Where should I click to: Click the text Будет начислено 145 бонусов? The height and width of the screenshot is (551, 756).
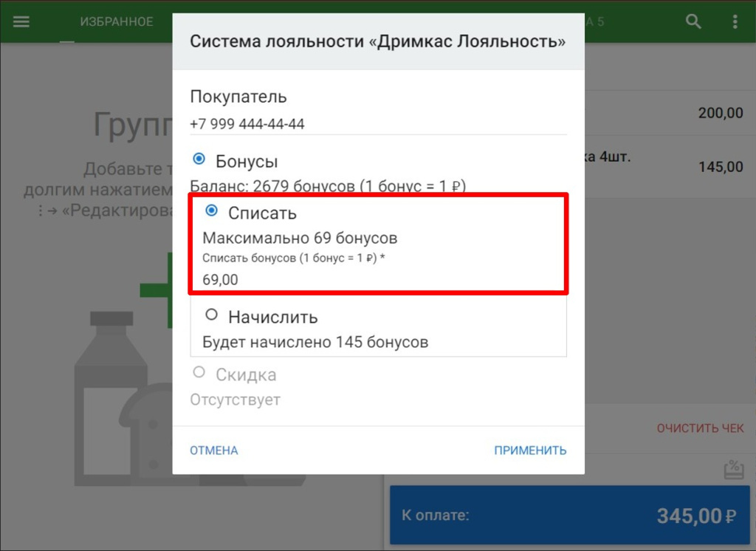[x=315, y=342]
